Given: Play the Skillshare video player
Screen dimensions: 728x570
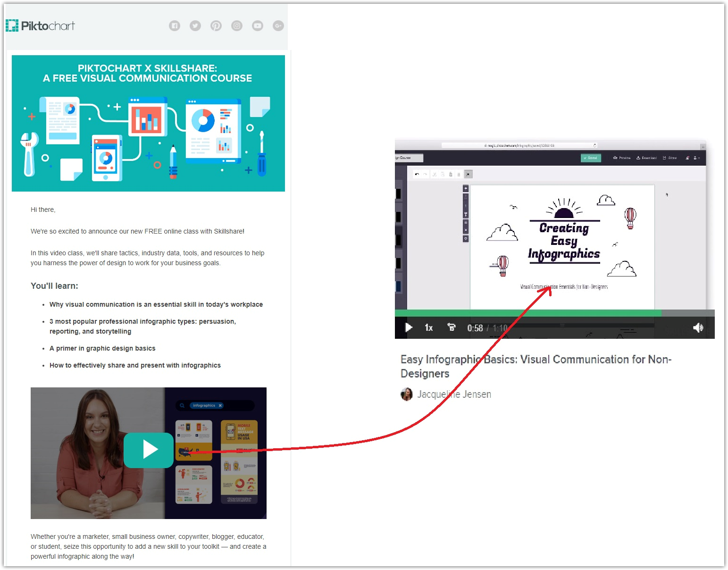Looking at the screenshot, I should click(x=409, y=327).
